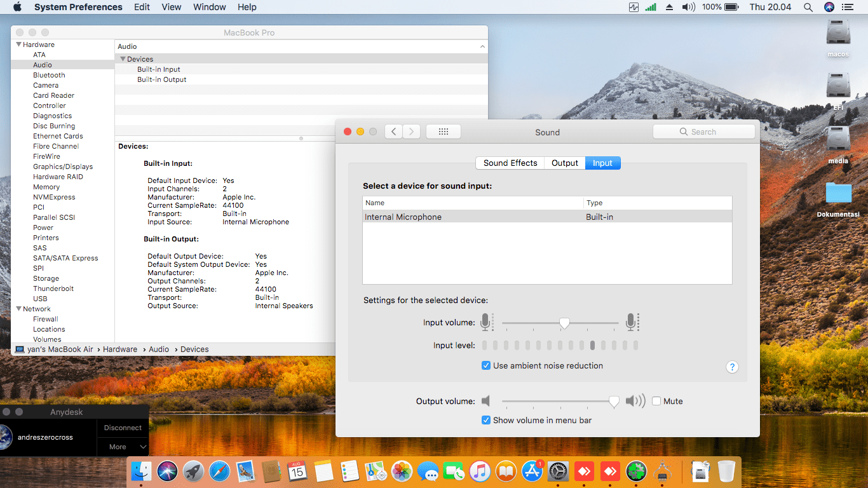Open the App Store dock icon
Image resolution: width=868 pixels, height=488 pixels.
[532, 471]
